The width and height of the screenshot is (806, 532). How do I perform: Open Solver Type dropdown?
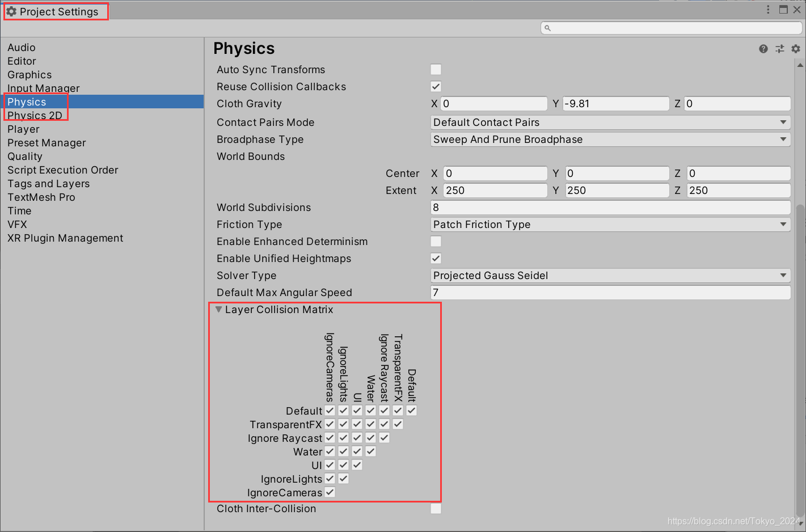tap(610, 276)
